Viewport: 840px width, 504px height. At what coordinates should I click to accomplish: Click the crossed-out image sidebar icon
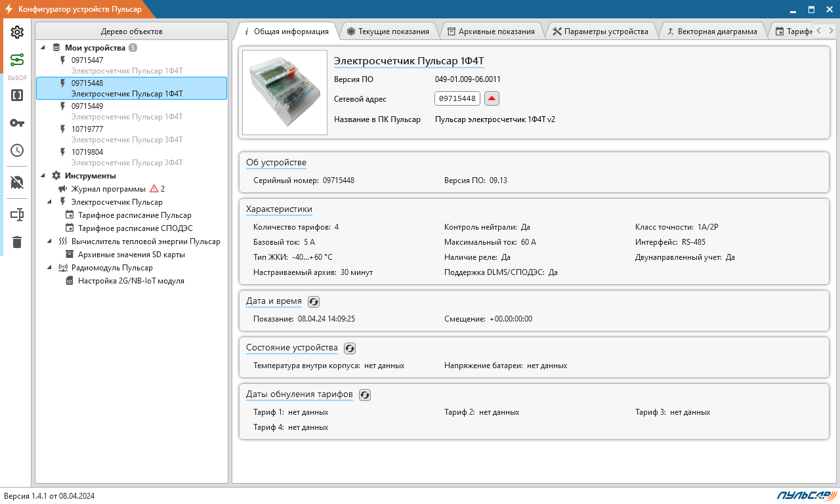(x=17, y=182)
